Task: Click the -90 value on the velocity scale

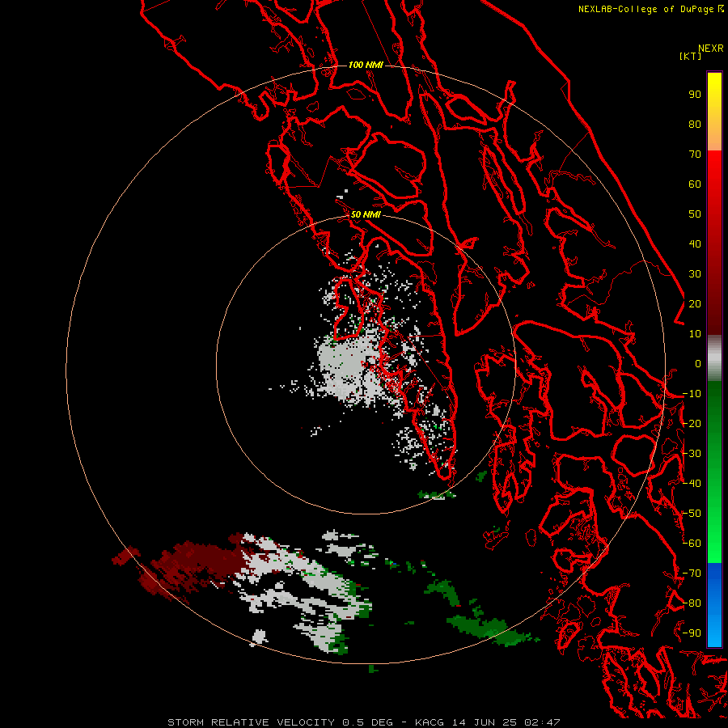Action: tap(692, 633)
